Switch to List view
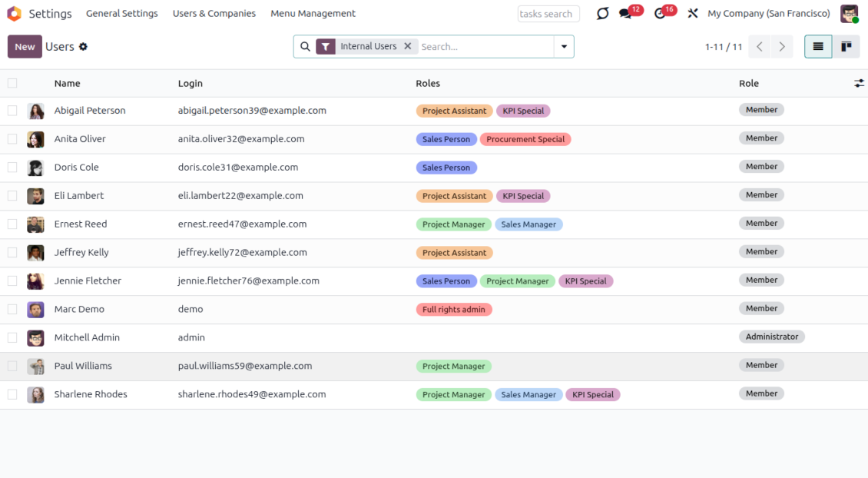Screen dimensions: 868x478 coord(818,47)
